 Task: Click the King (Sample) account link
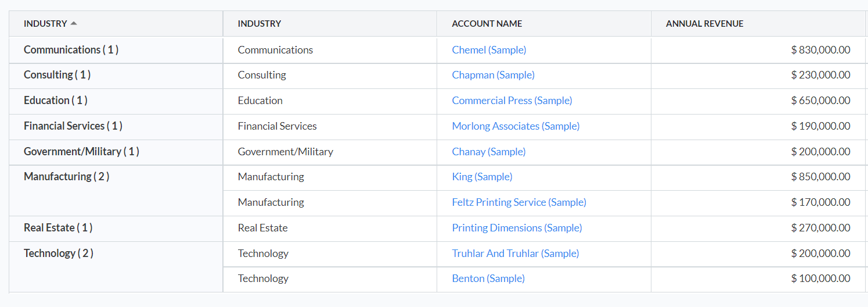coord(482,177)
